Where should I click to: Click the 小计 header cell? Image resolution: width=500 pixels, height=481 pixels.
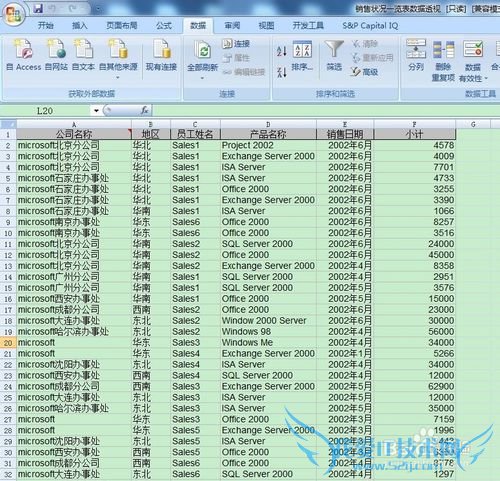(x=414, y=134)
